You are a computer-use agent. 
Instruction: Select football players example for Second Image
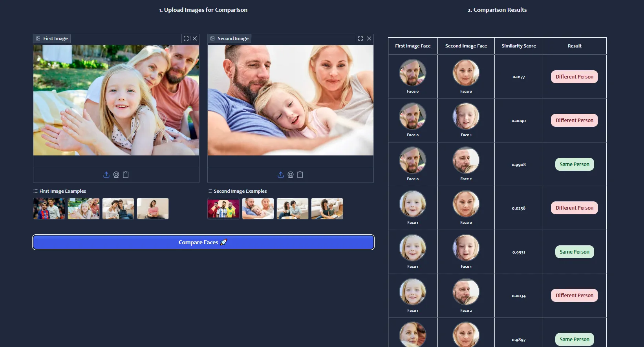point(223,208)
